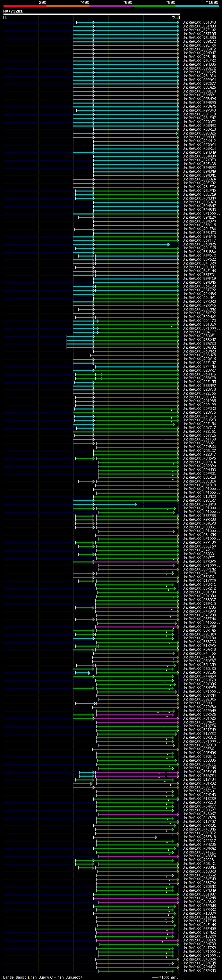
Task: Select hit label UniRef100_B5JC59
Action: pyautogui.click(x=199, y=665)
